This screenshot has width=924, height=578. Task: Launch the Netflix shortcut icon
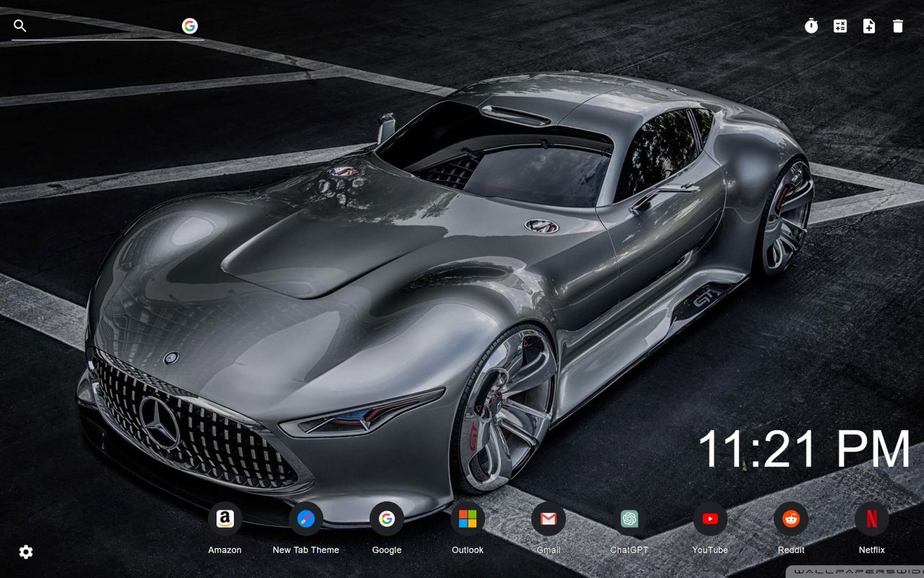coord(872,519)
